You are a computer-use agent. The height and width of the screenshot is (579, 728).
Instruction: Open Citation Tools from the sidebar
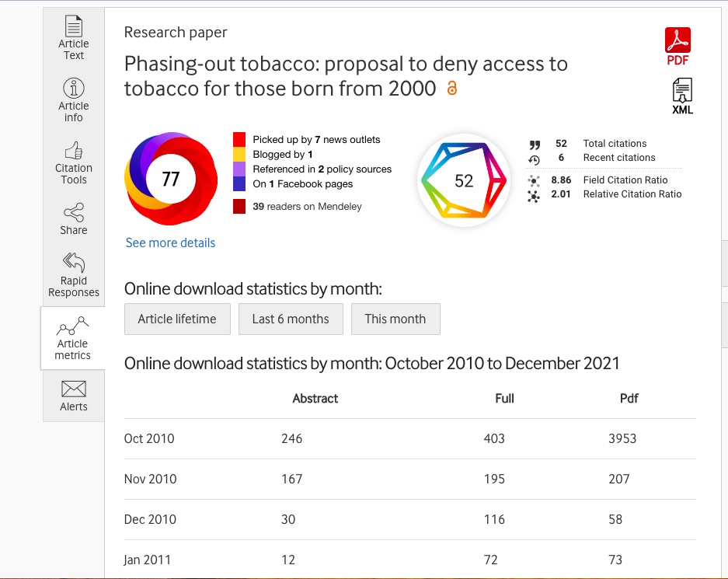click(x=74, y=162)
